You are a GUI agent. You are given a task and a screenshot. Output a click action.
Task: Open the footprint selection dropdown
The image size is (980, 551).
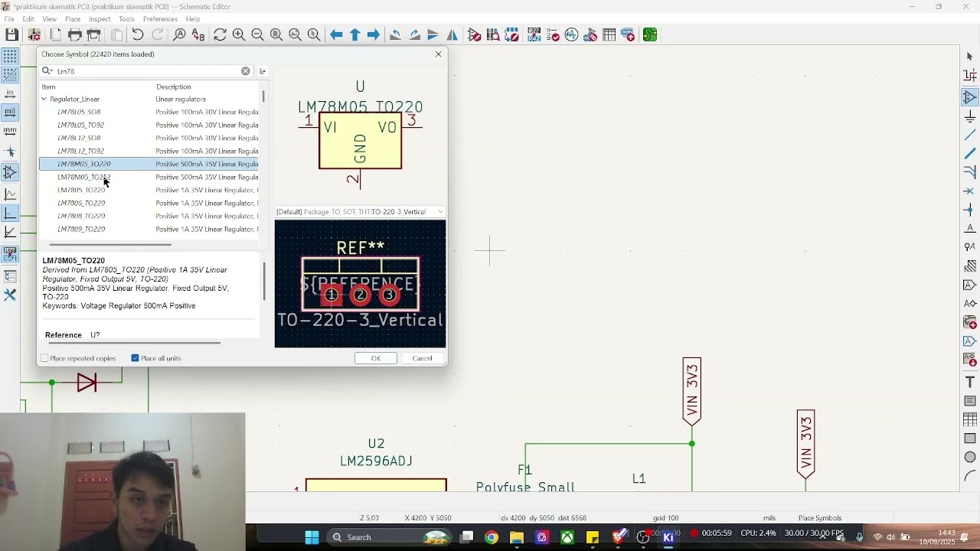(361, 212)
